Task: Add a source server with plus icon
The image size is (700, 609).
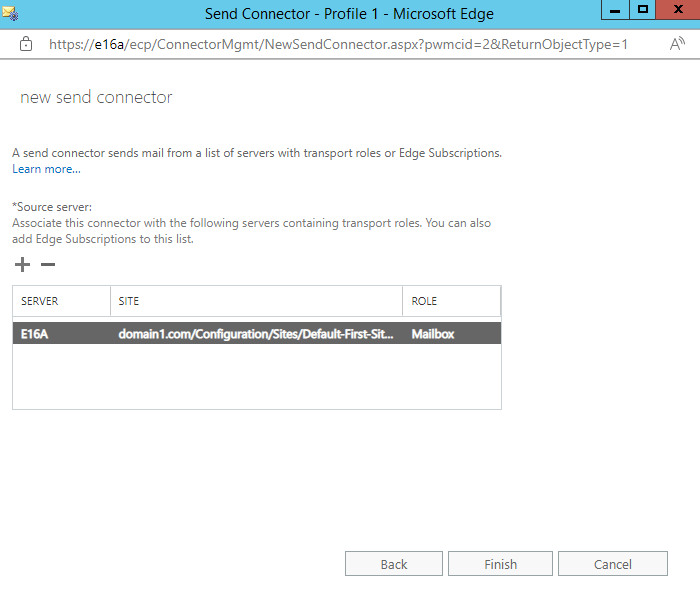Action: (22, 264)
